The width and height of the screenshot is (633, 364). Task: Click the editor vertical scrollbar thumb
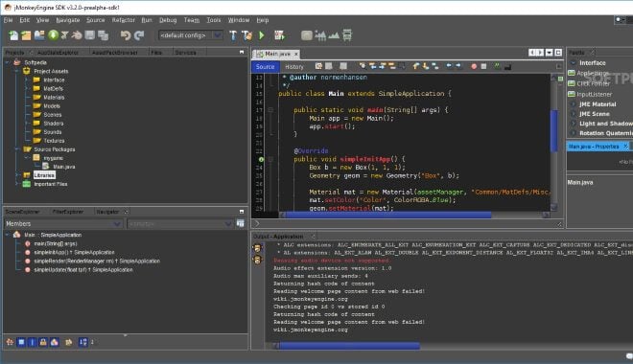554,131
